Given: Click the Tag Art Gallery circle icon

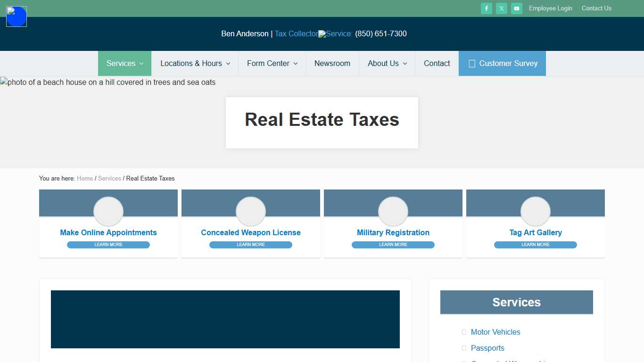Looking at the screenshot, I should pos(535,211).
